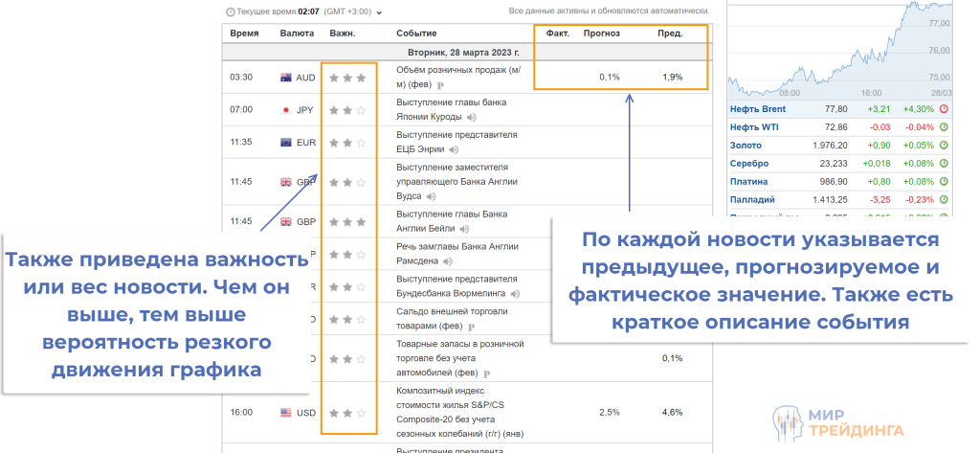
Task: Open Выступление главы Банка Англии Бейли event
Action: coord(452,221)
